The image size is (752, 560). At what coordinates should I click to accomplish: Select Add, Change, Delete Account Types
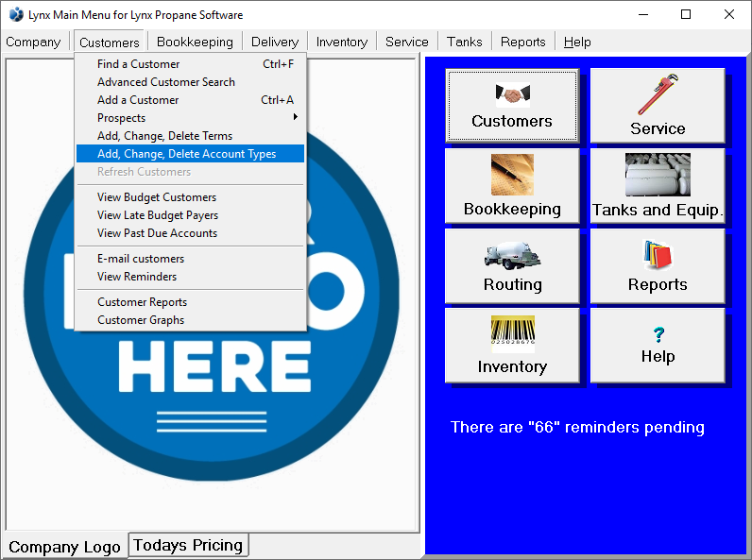pos(187,154)
